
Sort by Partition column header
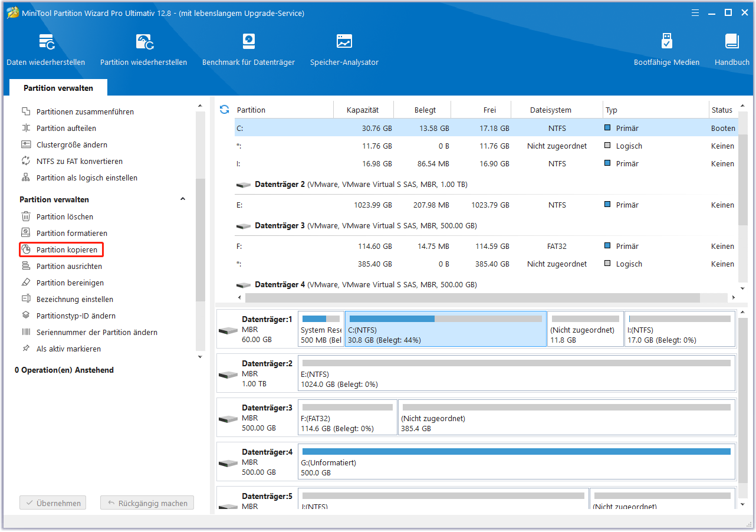pos(284,110)
